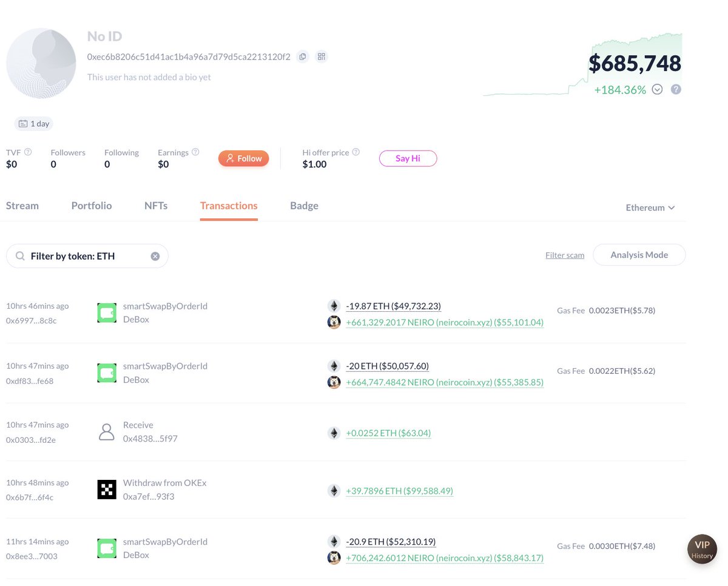
Task: Switch to the Portfolio tab
Action: 92,206
